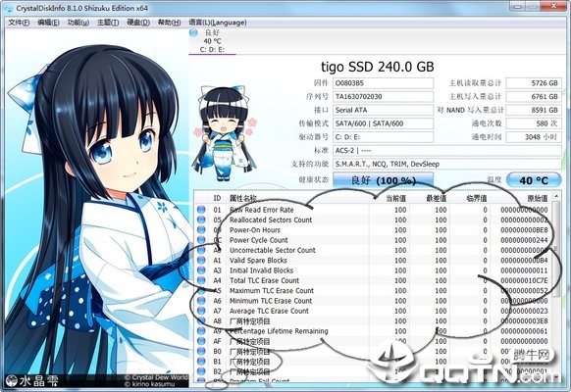Open the 功能(u) menu
The width and height of the screenshot is (571, 392).
tap(78, 23)
